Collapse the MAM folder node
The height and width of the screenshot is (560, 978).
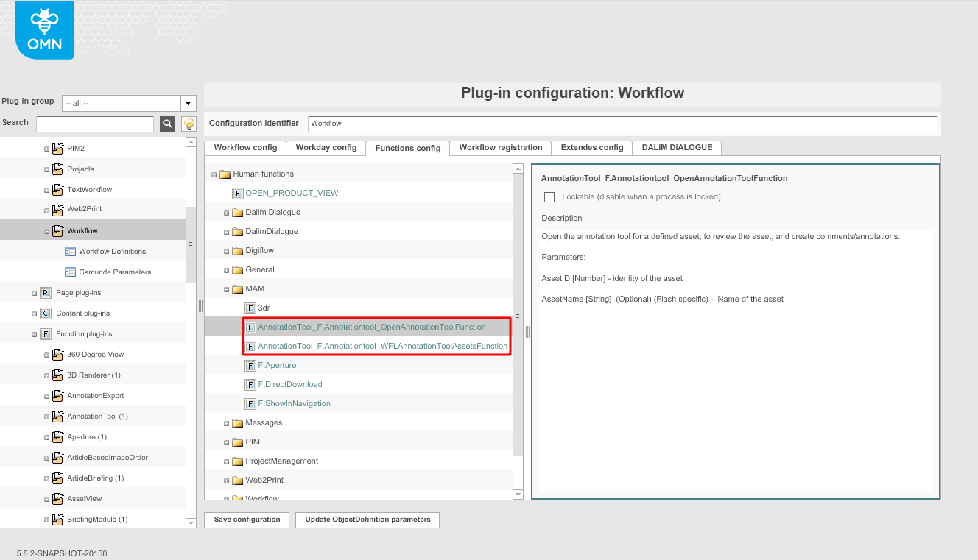pyautogui.click(x=227, y=289)
